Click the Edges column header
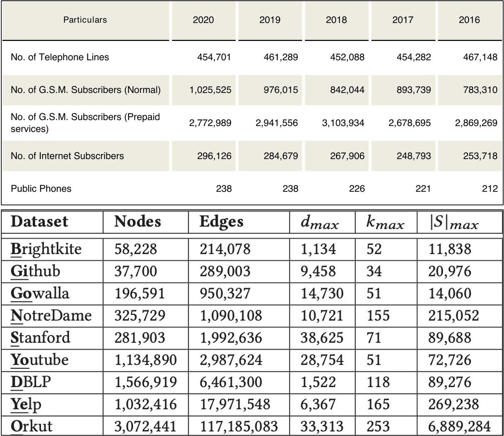Screen dimensions: 504x436 click(x=221, y=221)
